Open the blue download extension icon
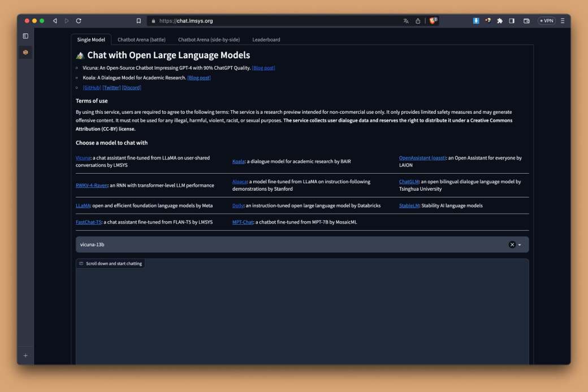Screen dimensions: 588x392 pyautogui.click(x=476, y=20)
